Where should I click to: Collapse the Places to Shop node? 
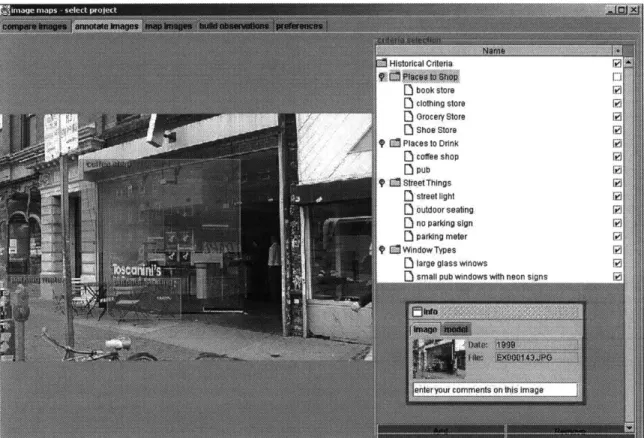pyautogui.click(x=382, y=77)
